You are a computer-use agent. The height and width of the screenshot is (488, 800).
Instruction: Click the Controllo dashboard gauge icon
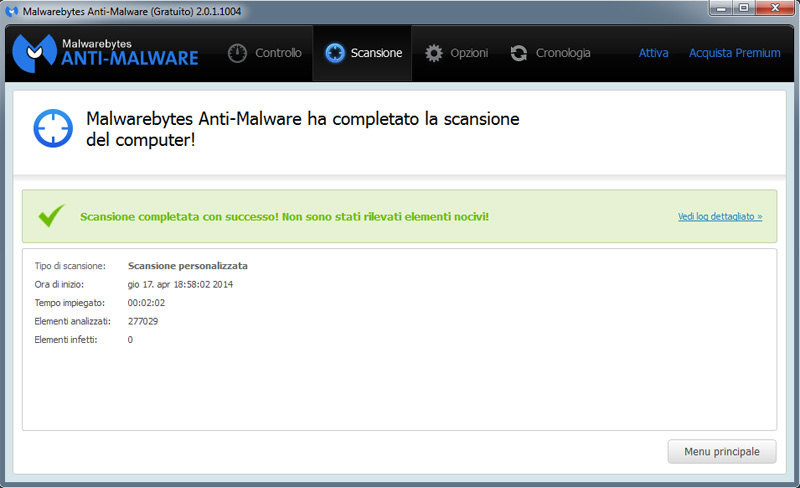[237, 53]
